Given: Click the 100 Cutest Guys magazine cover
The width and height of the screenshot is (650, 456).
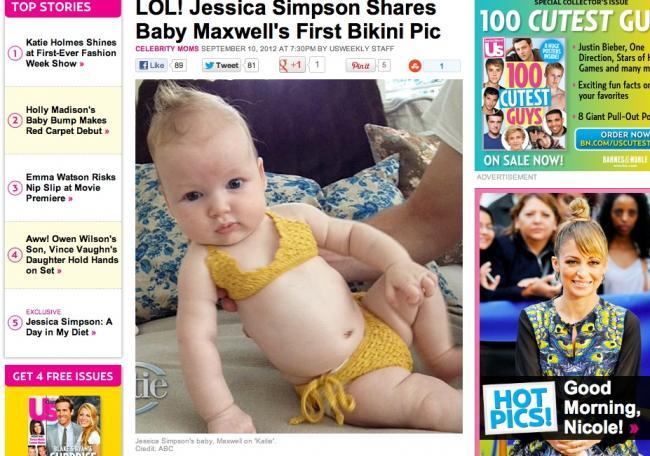Looking at the screenshot, I should click(524, 94).
